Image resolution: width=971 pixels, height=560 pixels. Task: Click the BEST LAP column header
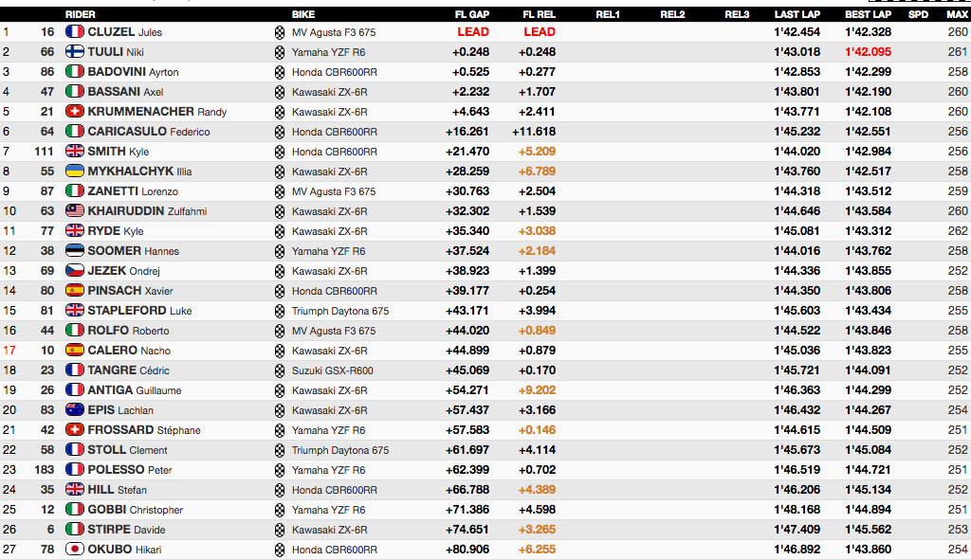(869, 13)
